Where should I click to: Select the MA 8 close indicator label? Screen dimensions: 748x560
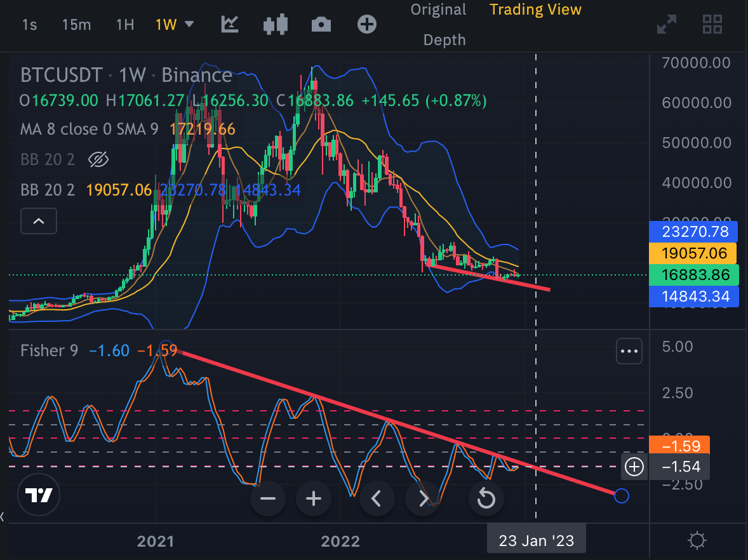[x=89, y=130]
